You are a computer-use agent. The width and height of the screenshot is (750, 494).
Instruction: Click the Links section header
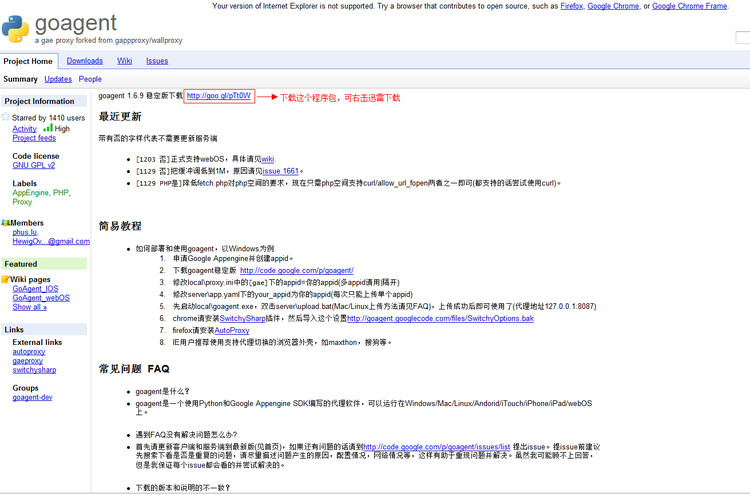(x=44, y=329)
